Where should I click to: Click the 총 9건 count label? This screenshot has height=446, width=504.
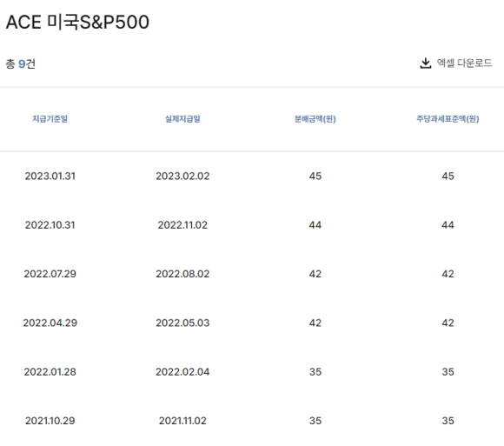(20, 63)
